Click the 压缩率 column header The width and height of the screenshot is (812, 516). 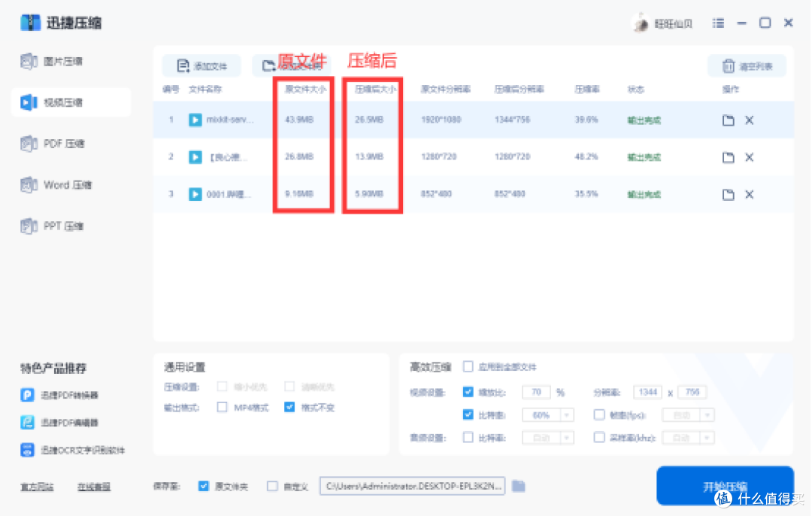[x=586, y=89]
